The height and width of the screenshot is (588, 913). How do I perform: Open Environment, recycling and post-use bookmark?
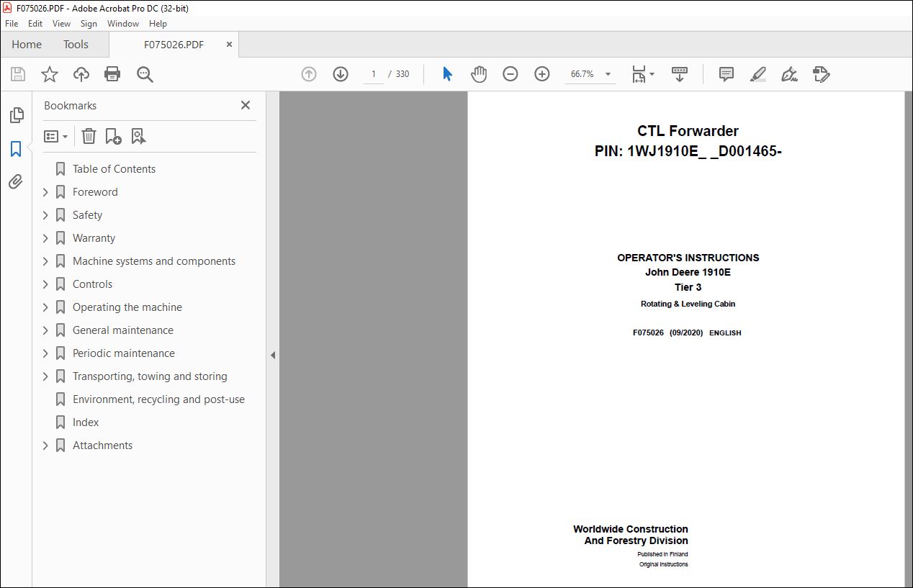pos(158,399)
